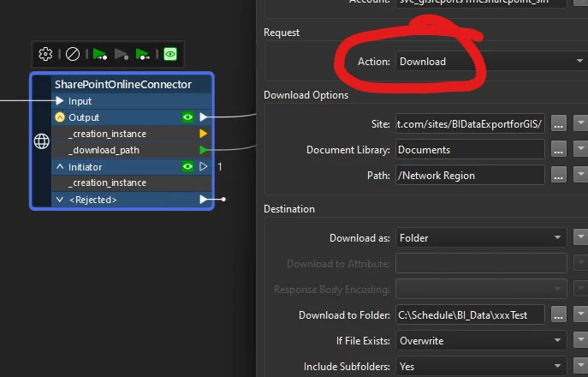Open Download as options arrow at right
This screenshot has width=588, height=377.
(x=581, y=237)
